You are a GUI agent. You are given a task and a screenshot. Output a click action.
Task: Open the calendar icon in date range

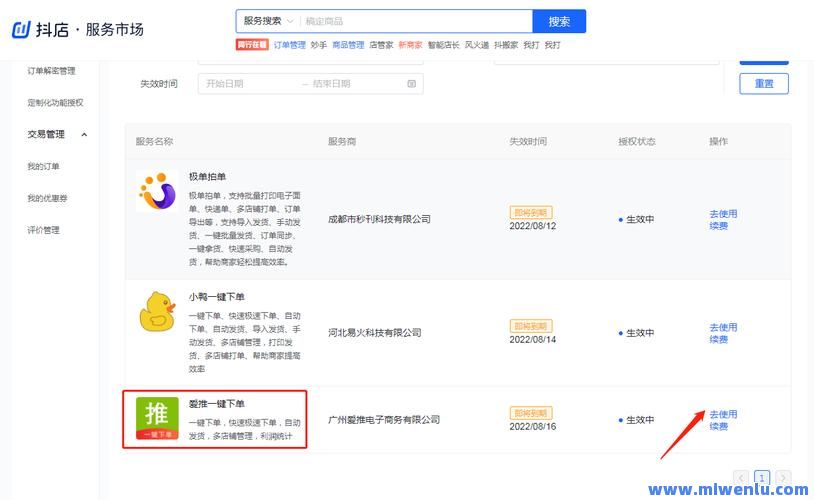412,84
